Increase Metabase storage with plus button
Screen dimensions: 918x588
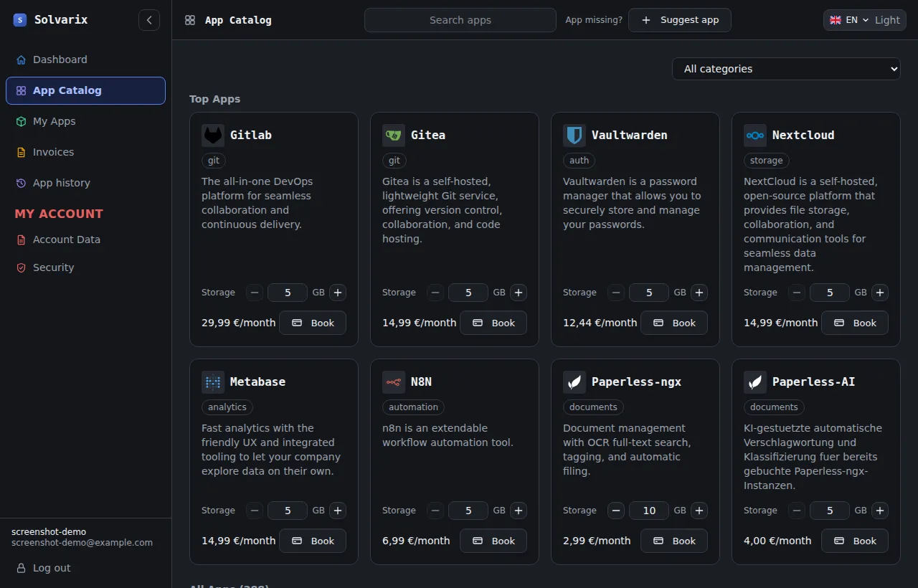[x=338, y=511]
